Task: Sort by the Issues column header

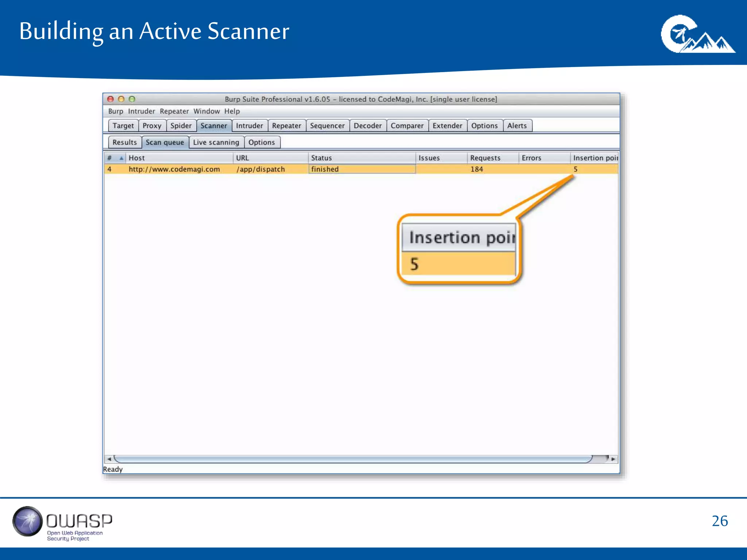Action: [x=441, y=158]
